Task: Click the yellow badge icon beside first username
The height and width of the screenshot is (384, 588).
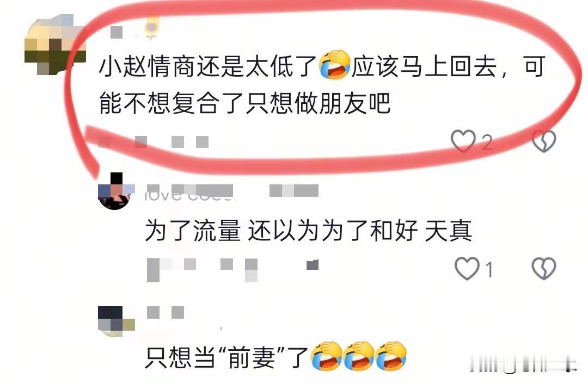Action: point(152,28)
